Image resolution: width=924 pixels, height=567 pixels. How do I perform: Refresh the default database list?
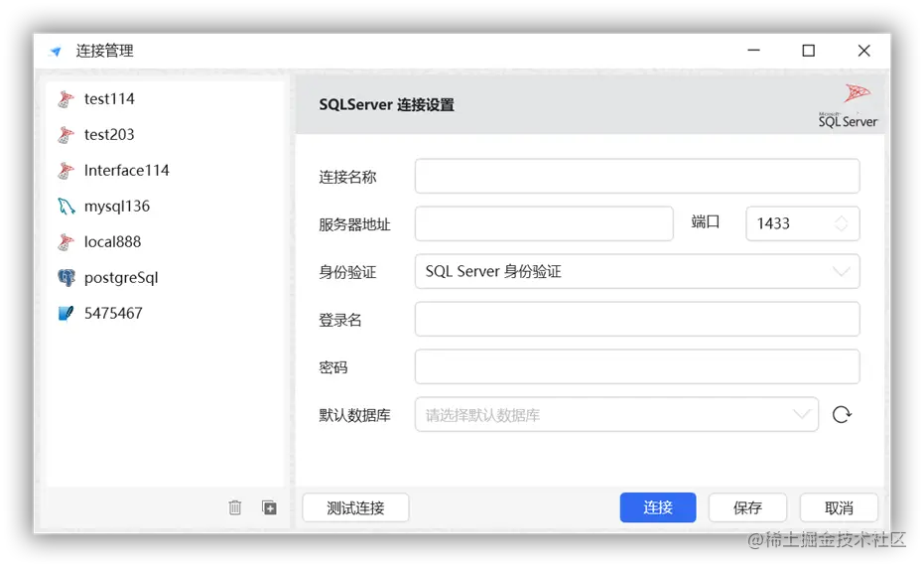(x=842, y=415)
